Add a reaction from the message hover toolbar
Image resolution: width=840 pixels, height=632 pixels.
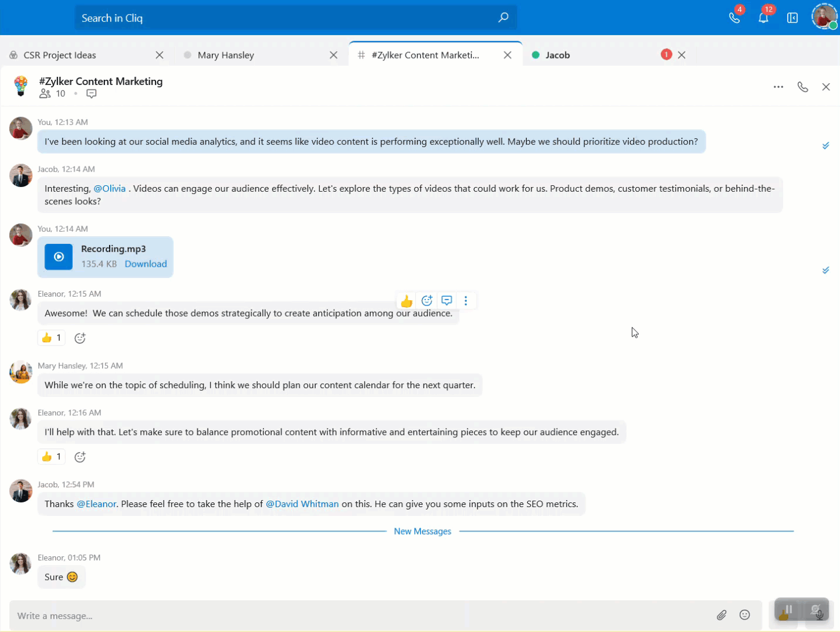[427, 301]
